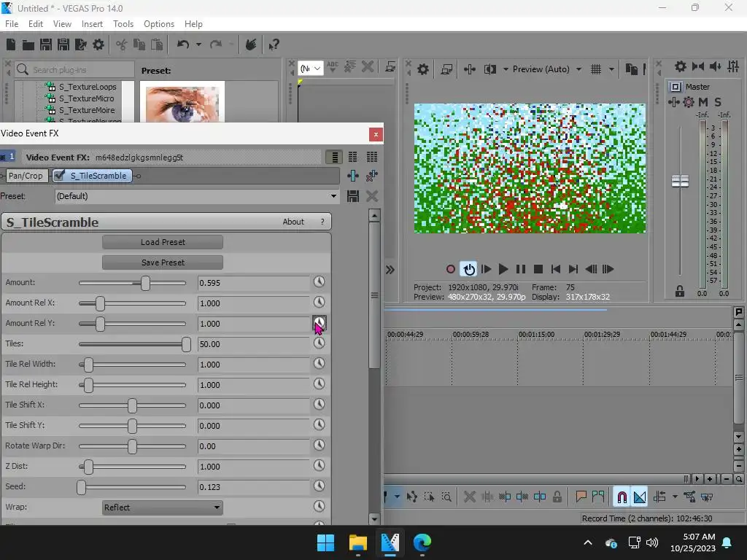Click the lock icon in timeline toolbar
This screenshot has height=560, width=747.
coord(557,497)
